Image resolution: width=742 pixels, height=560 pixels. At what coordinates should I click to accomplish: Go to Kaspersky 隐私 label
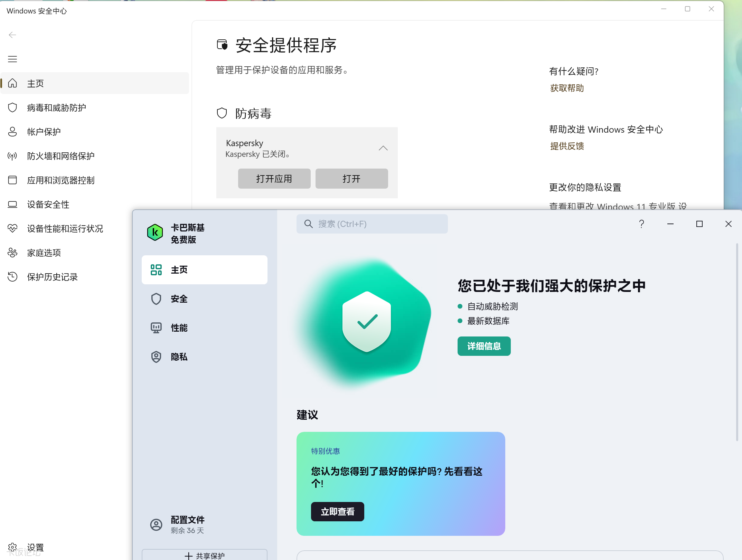pos(179,357)
